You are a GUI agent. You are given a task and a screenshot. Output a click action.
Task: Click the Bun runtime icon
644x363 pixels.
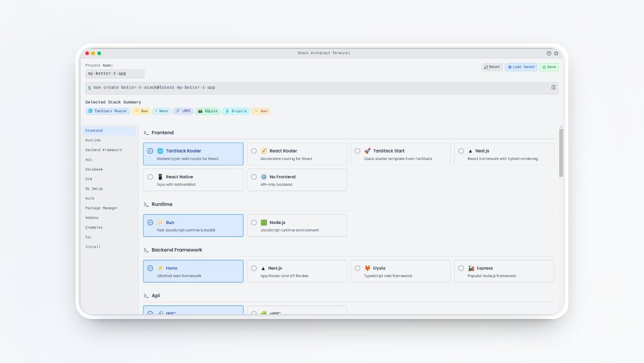[160, 222]
